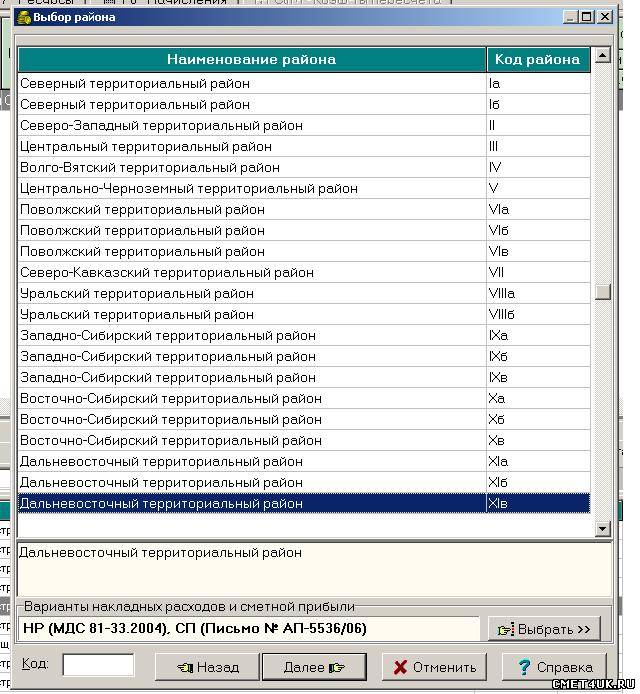
Task: Click the Код района column header
Action: click(x=538, y=59)
